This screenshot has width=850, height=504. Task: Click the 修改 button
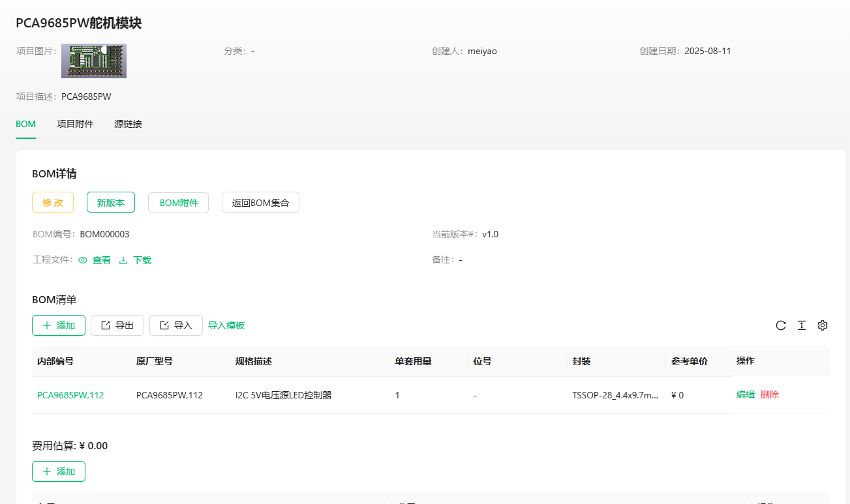pyautogui.click(x=53, y=202)
